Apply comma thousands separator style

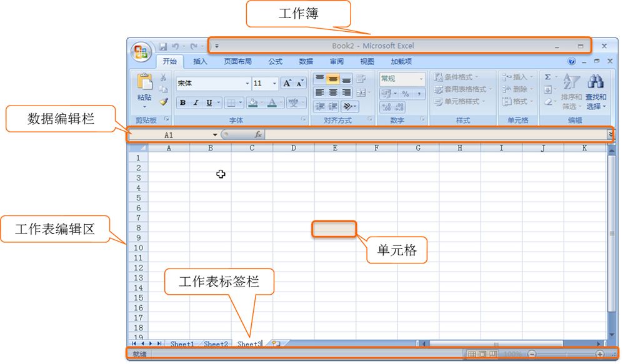tap(419, 94)
